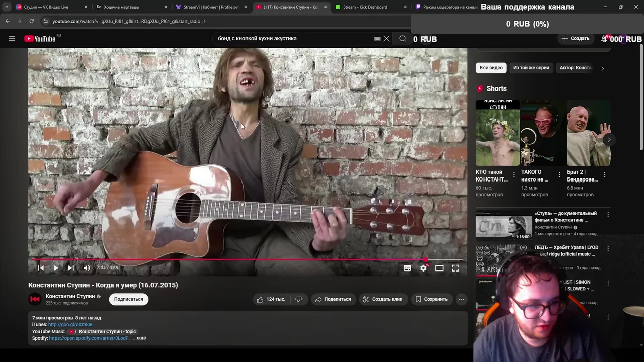Open the YouTube hamburger guide menu
Screen dimensions: 644x362
click(12, 38)
